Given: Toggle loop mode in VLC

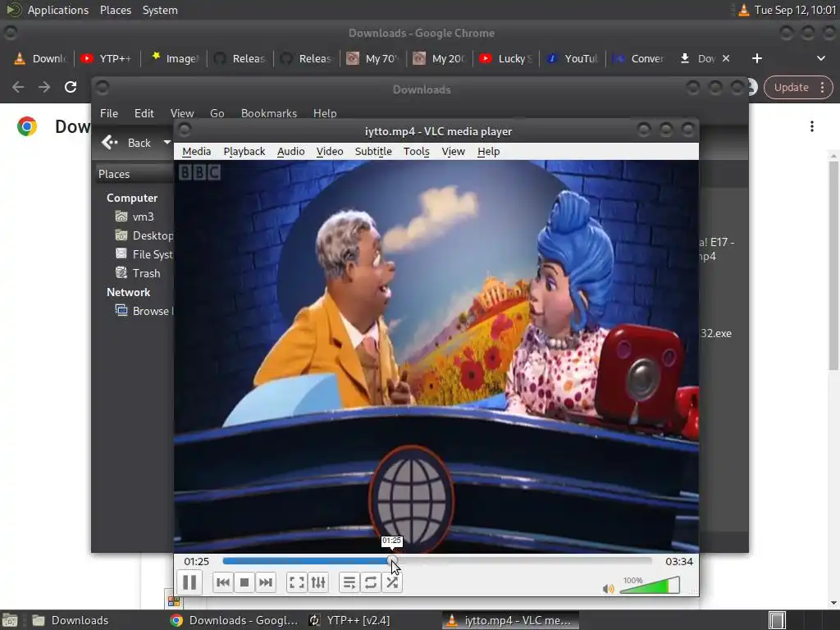Looking at the screenshot, I should click(x=371, y=582).
